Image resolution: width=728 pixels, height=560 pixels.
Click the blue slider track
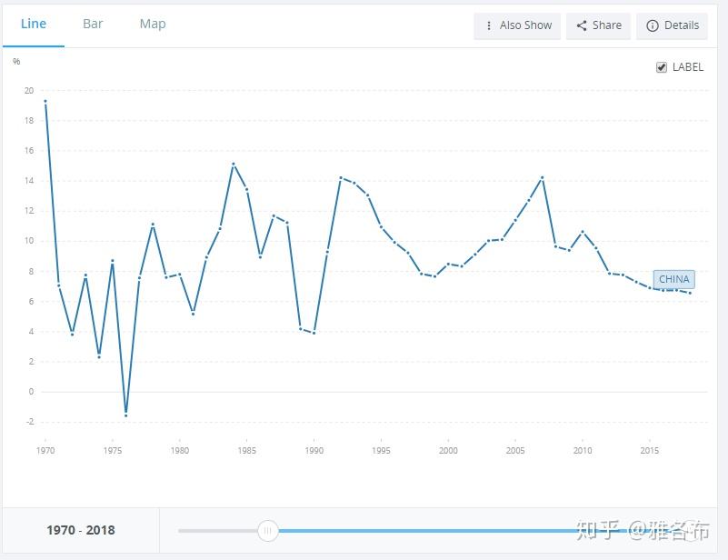tap(427, 531)
